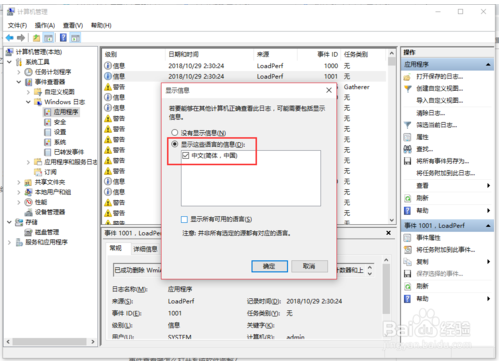Open the 文件(F) menu
500x361 pixels.
coord(17,25)
